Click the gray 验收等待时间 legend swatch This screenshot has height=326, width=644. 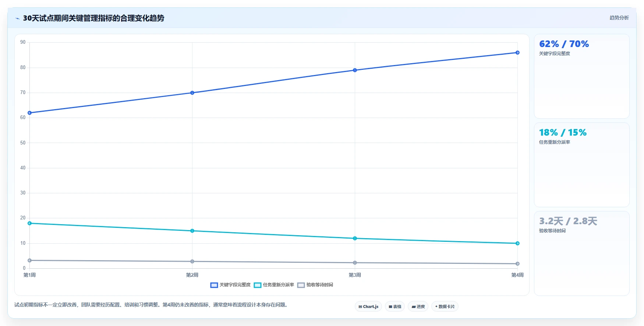[301, 285]
